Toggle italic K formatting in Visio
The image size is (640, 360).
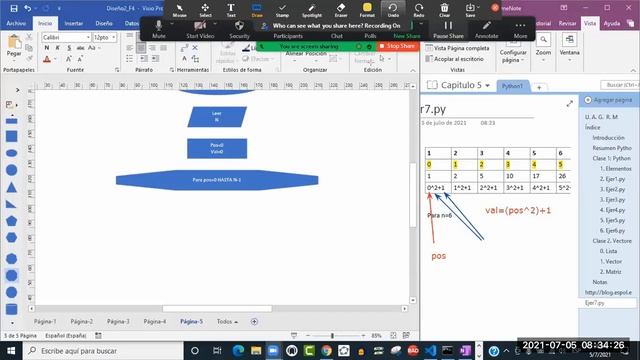tap(58, 48)
